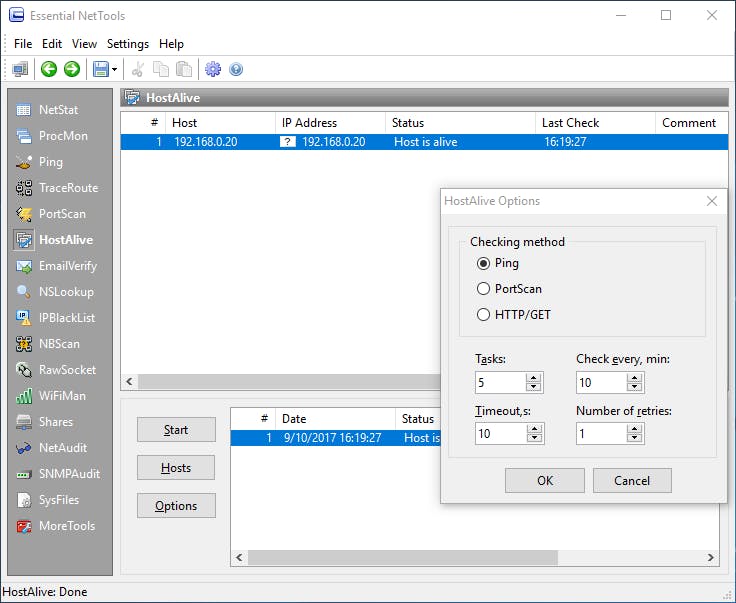736x603 pixels.
Task: Open the NBScan tool
Action: coord(47,344)
